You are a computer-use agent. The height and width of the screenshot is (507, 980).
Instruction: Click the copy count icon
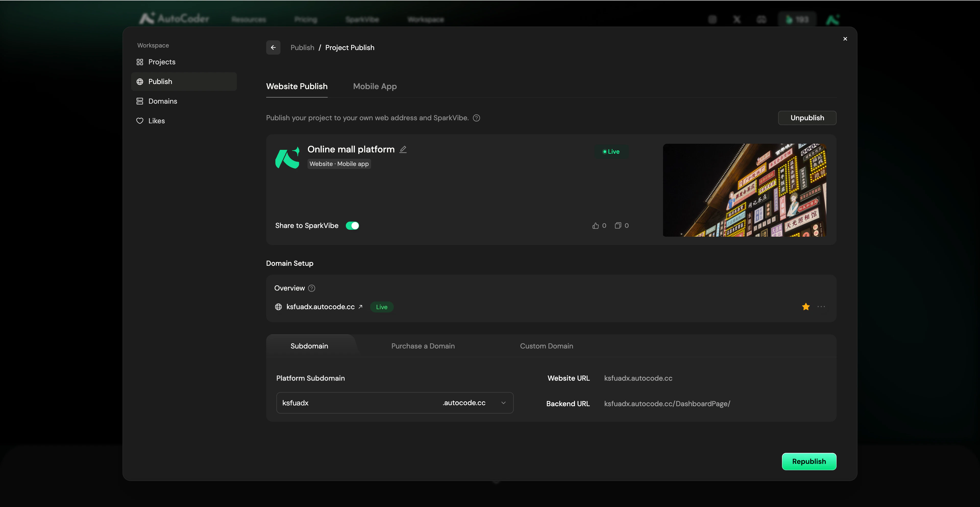click(x=618, y=226)
